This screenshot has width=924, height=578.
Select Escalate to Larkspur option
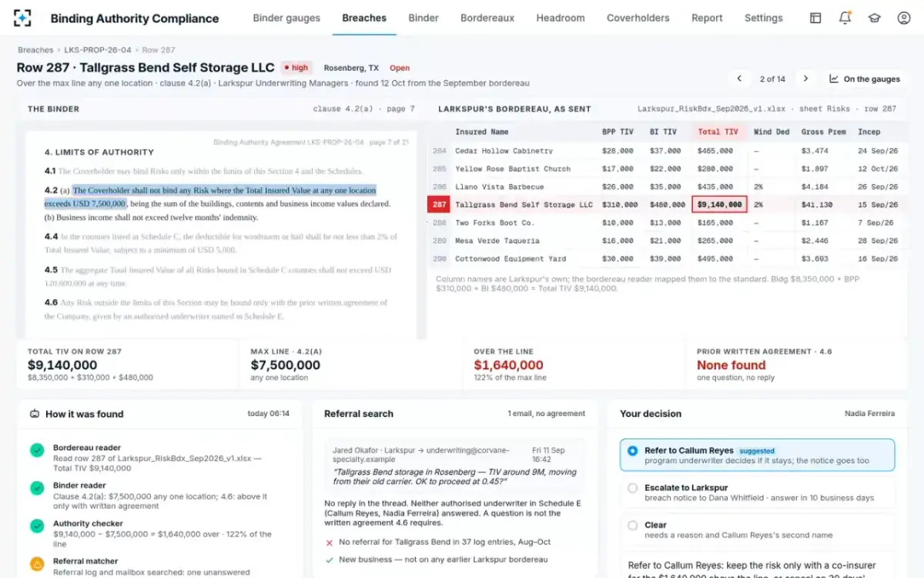click(x=757, y=492)
